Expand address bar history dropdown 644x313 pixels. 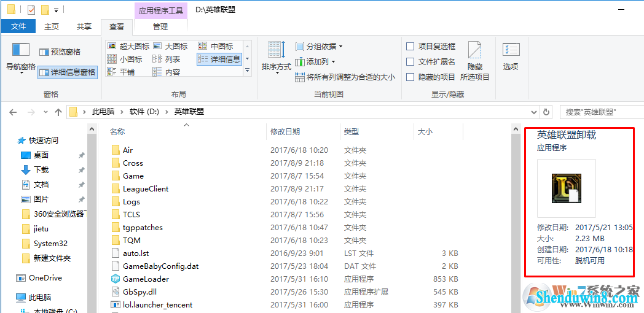coord(533,112)
